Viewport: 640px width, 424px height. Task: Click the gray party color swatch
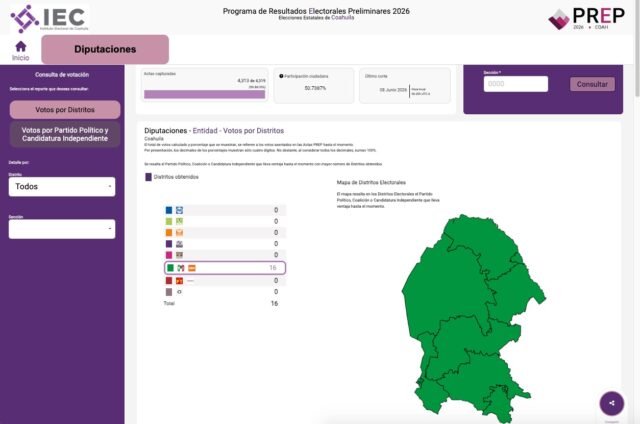tap(169, 292)
